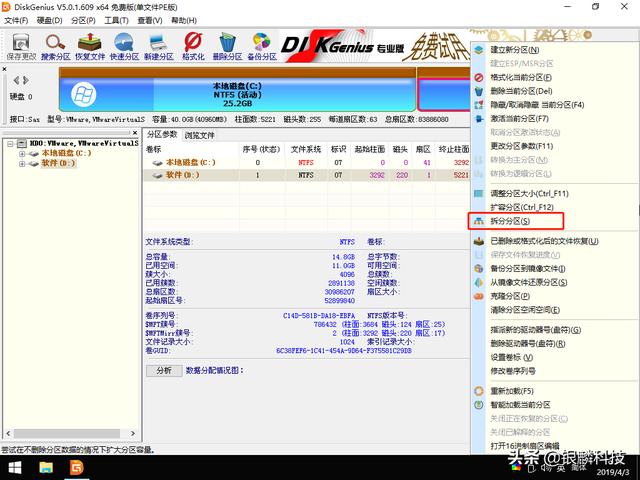Open File Explorer from the taskbar
640x480 pixels.
coord(46,468)
